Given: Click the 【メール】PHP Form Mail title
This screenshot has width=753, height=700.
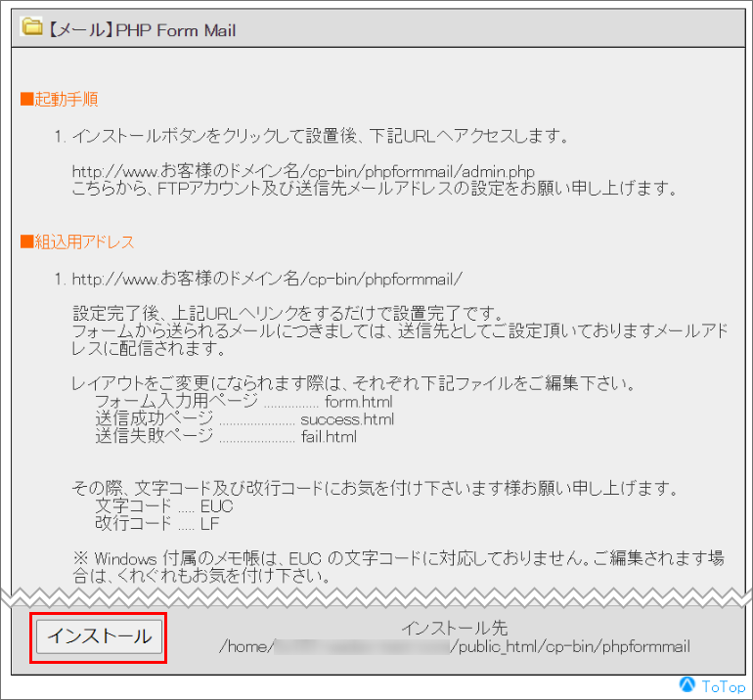Looking at the screenshot, I should click(143, 30).
